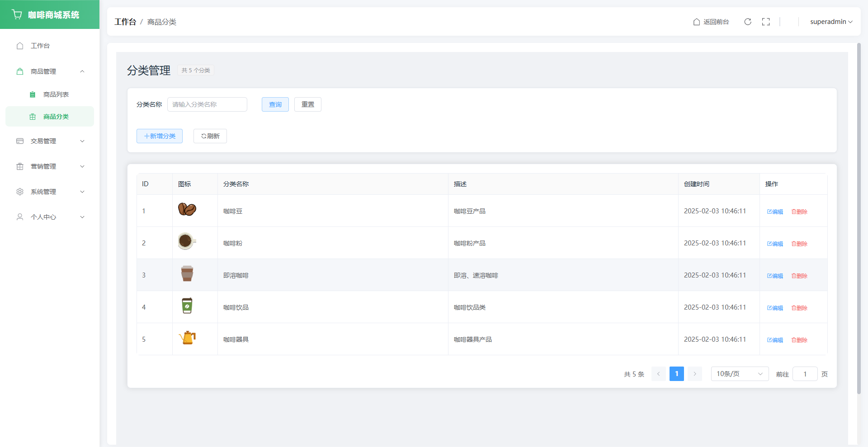Open 商品列表 in the sidebar

pos(56,94)
